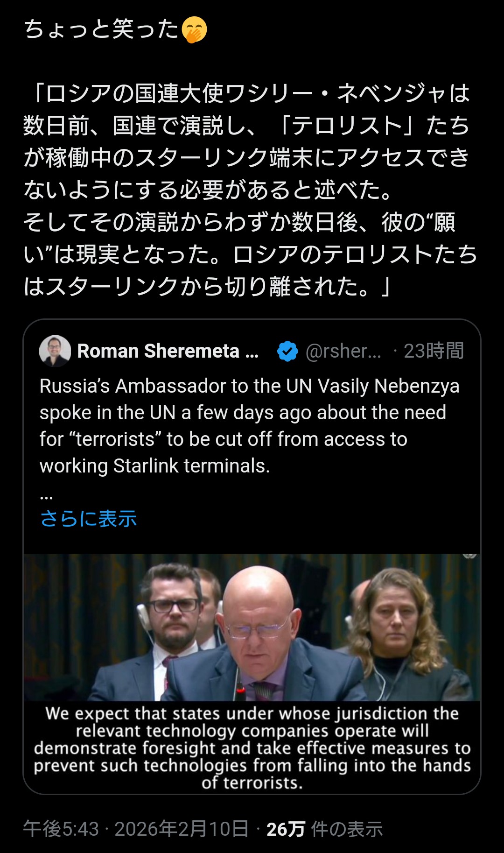Click the UN emblem watermark on the video
This screenshot has height=853, width=504.
point(469,556)
